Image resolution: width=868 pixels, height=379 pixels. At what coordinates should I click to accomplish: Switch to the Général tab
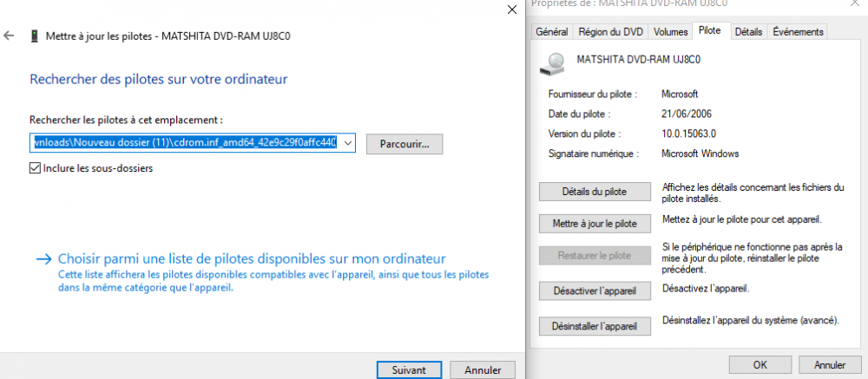click(x=551, y=31)
